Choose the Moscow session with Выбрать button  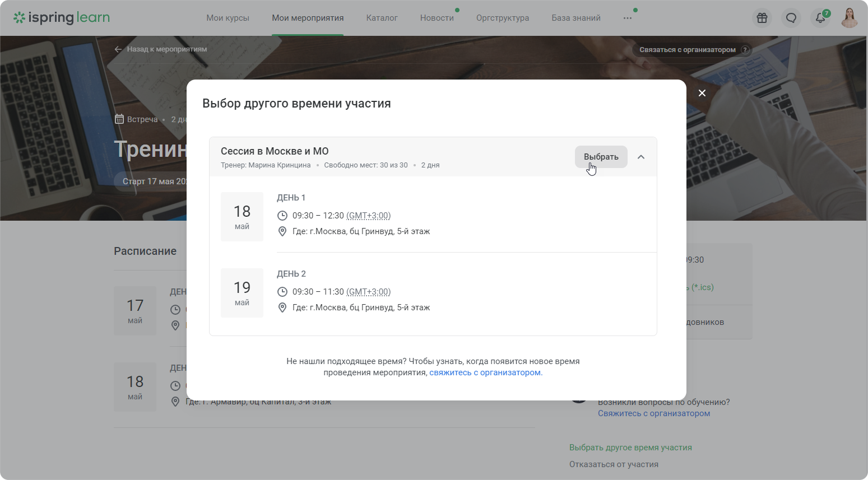[601, 157]
